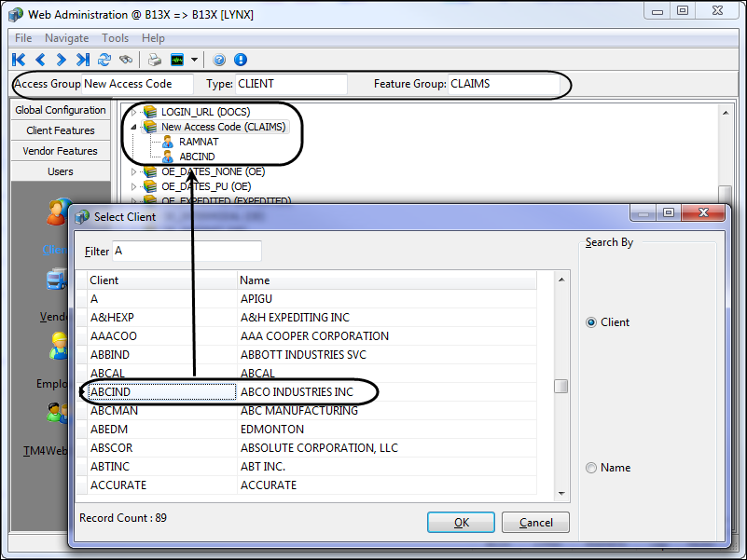747x560 pixels.
Task: Sort by the Client column header
Action: pos(162,280)
